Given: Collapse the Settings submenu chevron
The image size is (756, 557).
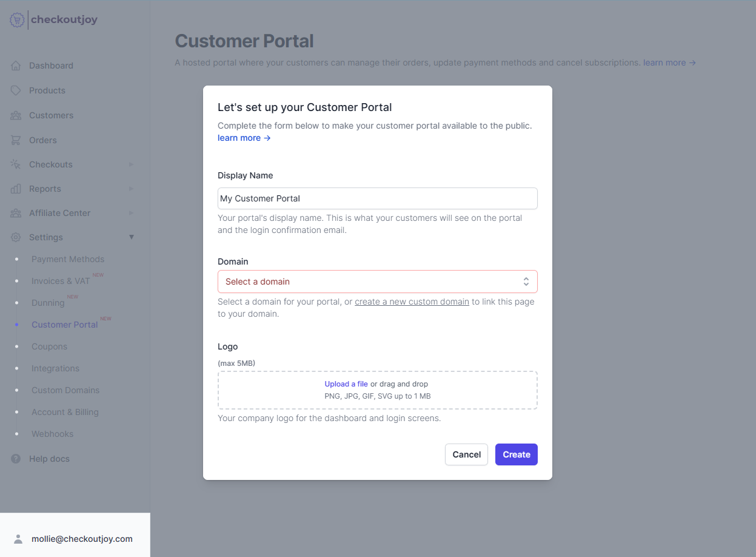Looking at the screenshot, I should tap(132, 237).
